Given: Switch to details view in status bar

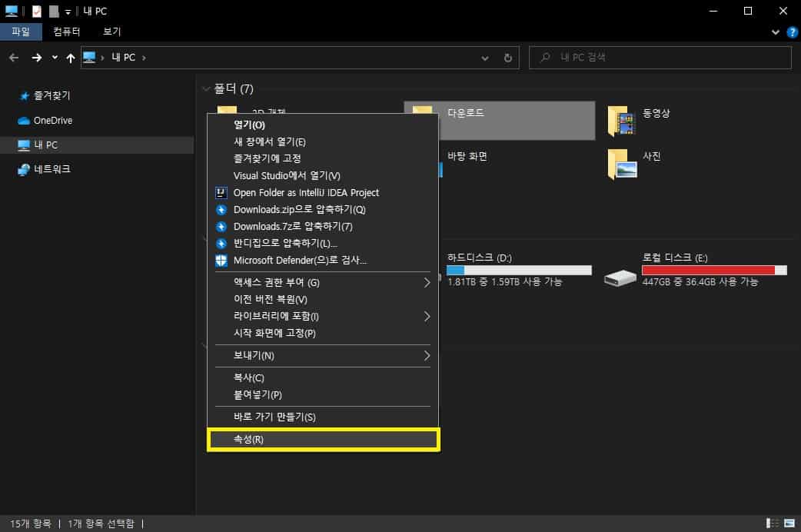Looking at the screenshot, I should coord(773,524).
